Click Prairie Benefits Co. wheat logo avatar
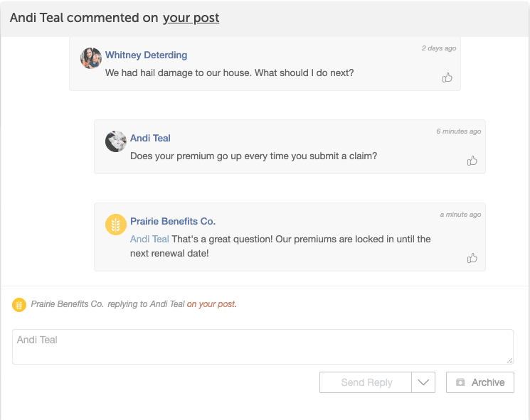The width and height of the screenshot is (530, 420). [116, 225]
